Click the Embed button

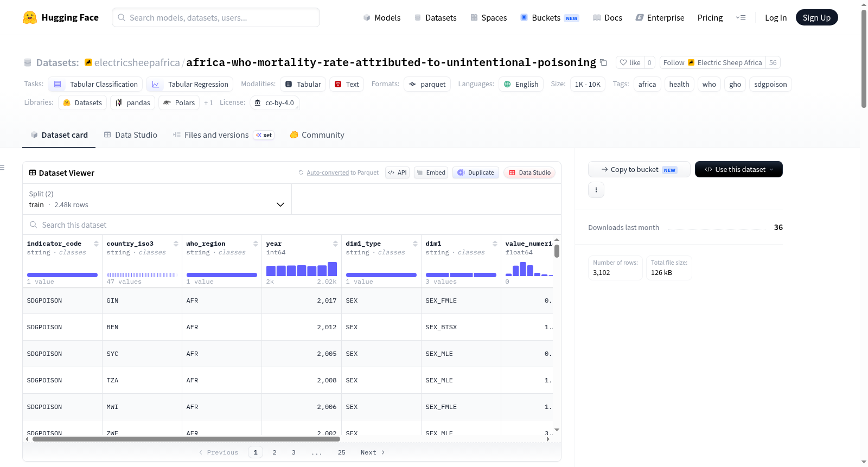tap(431, 172)
